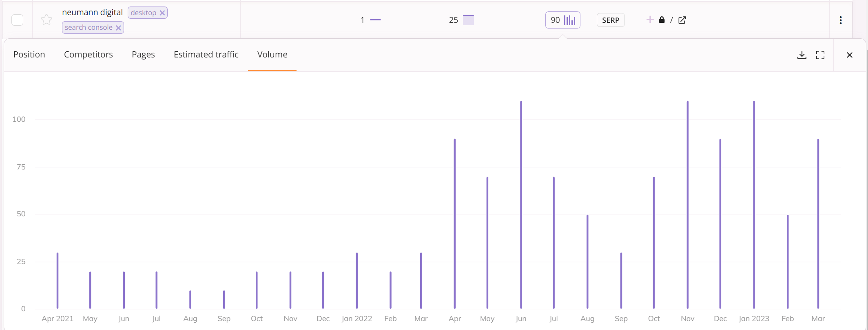The height and width of the screenshot is (330, 868).
Task: Expand chart to fullscreen
Action: click(x=820, y=55)
